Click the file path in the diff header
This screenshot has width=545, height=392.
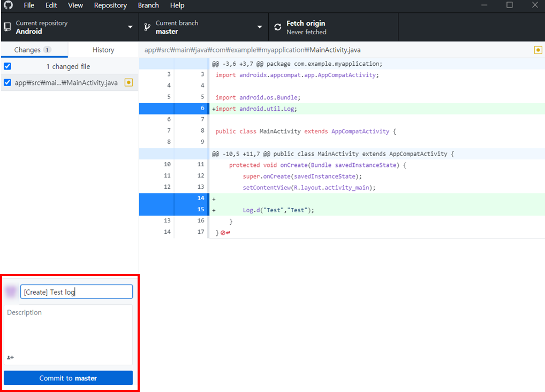pos(252,50)
